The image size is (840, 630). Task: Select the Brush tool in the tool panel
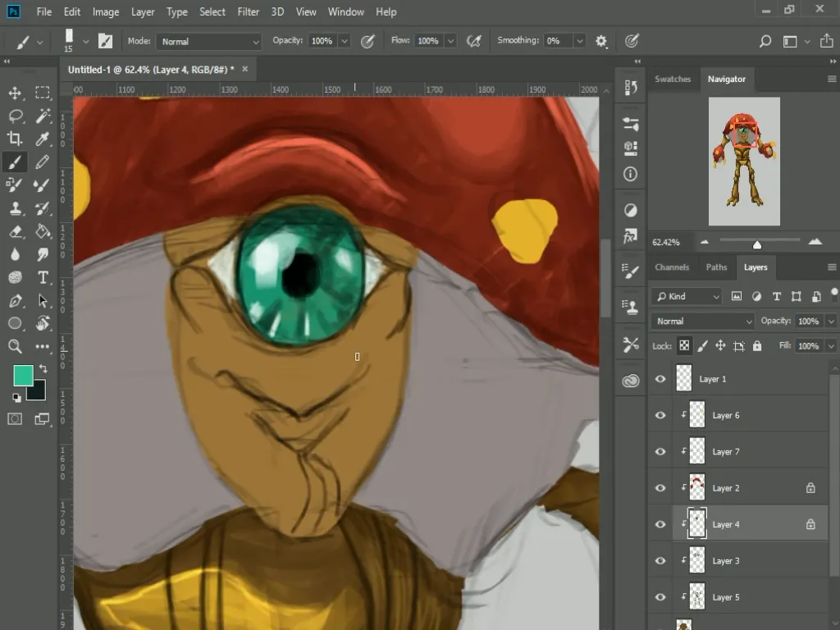pos(15,162)
